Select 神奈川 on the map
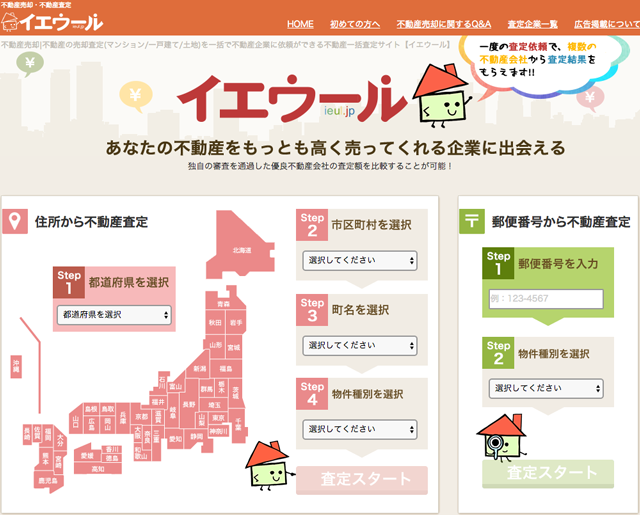 (x=218, y=431)
